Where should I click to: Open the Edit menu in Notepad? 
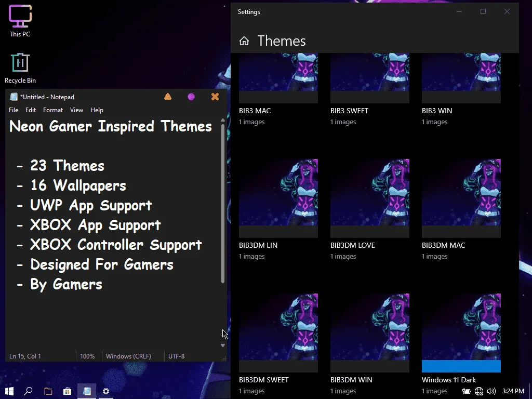pos(31,110)
